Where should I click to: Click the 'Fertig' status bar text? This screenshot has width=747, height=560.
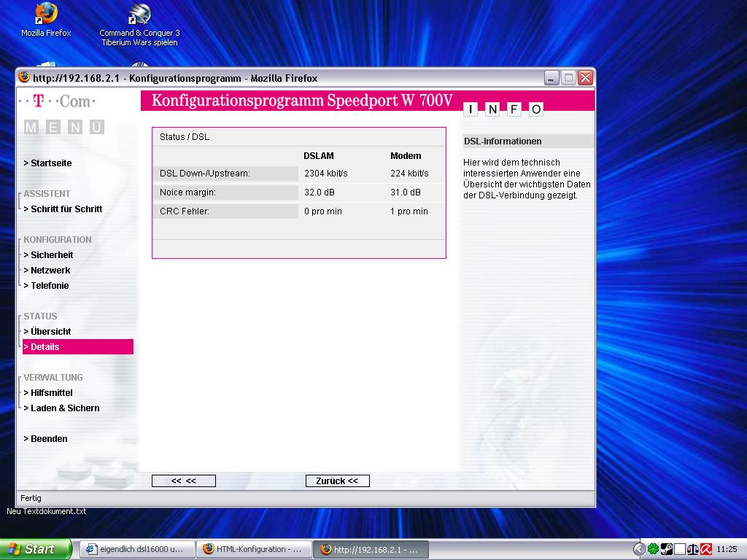[x=31, y=498]
